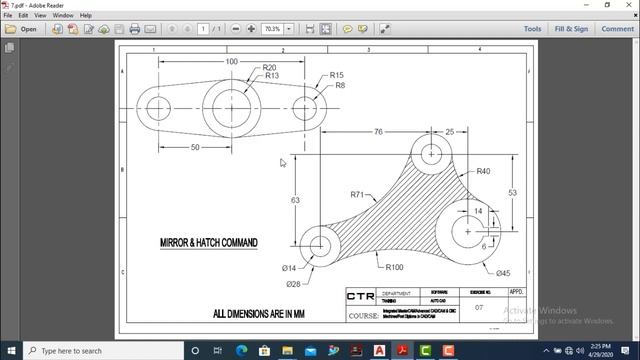Open the Help menu

85,16
